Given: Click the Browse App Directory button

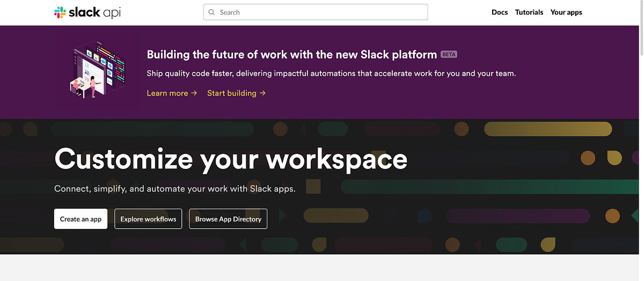Looking at the screenshot, I should click(228, 219).
